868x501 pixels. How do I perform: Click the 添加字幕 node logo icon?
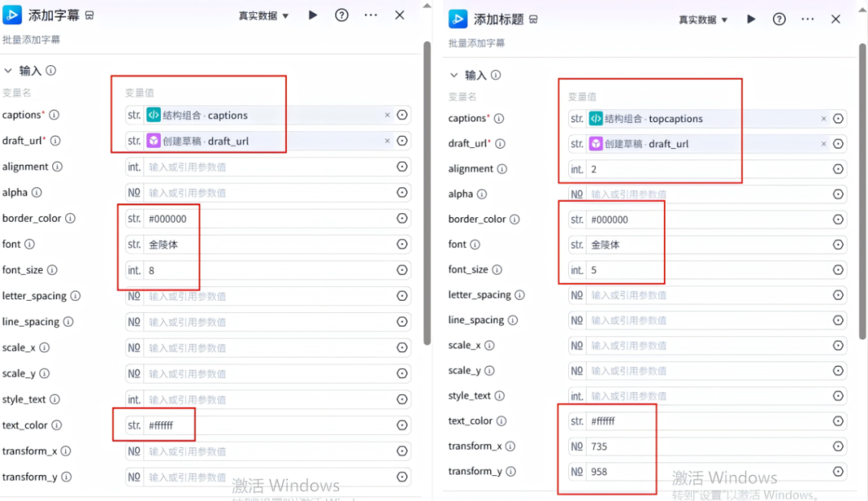pos(12,15)
